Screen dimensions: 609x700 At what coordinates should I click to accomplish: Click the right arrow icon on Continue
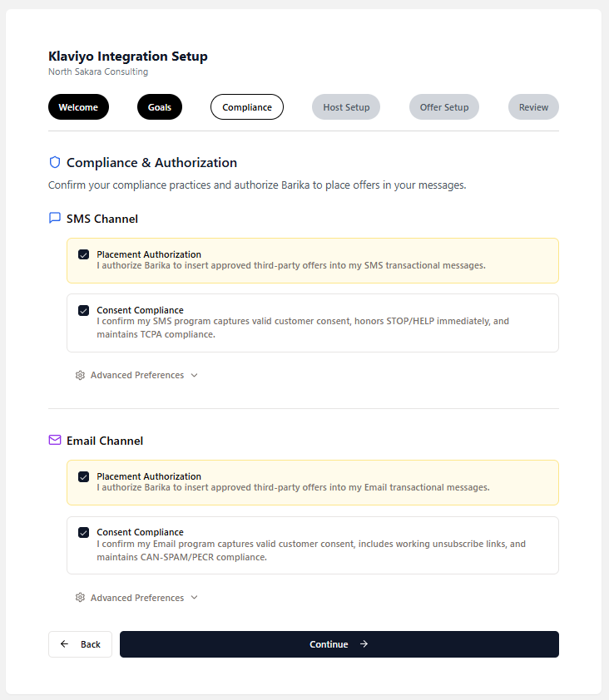point(364,644)
